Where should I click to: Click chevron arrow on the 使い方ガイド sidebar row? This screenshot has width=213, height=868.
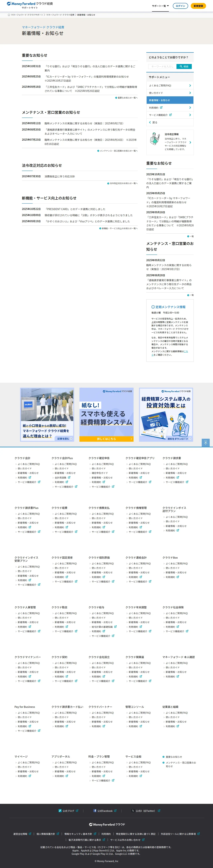click(190, 93)
